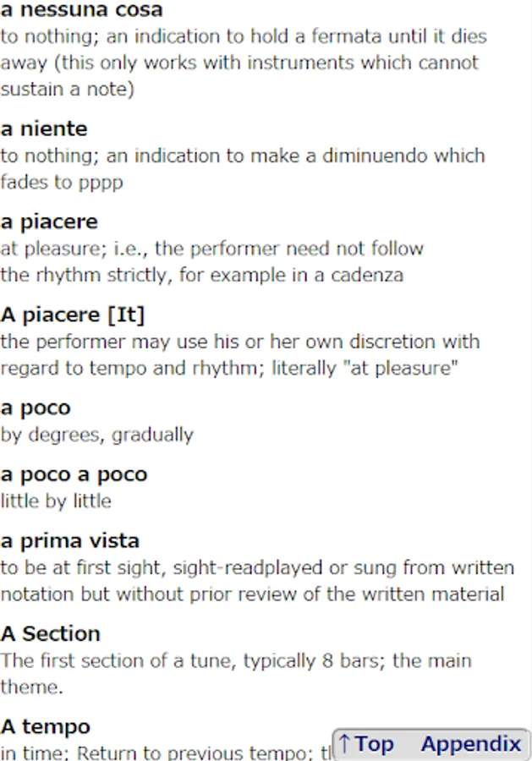The image size is (532, 761).
Task: Click the 'fades to pppp' definition text
Action: tap(62, 182)
